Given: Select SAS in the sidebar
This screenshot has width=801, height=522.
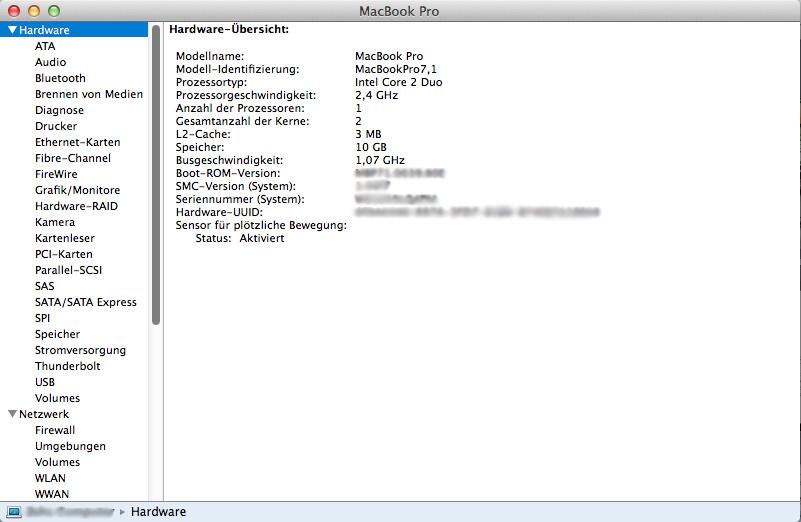Looking at the screenshot, I should 44,286.
